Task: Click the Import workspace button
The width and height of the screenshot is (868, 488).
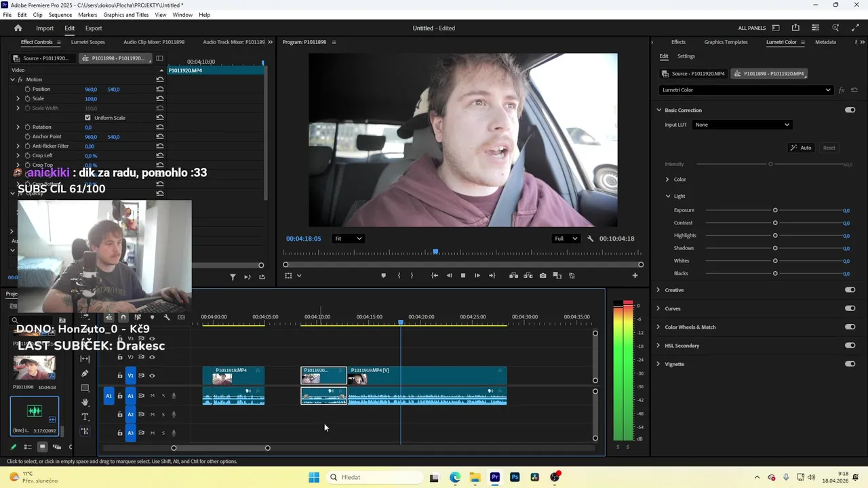Action: coord(45,28)
